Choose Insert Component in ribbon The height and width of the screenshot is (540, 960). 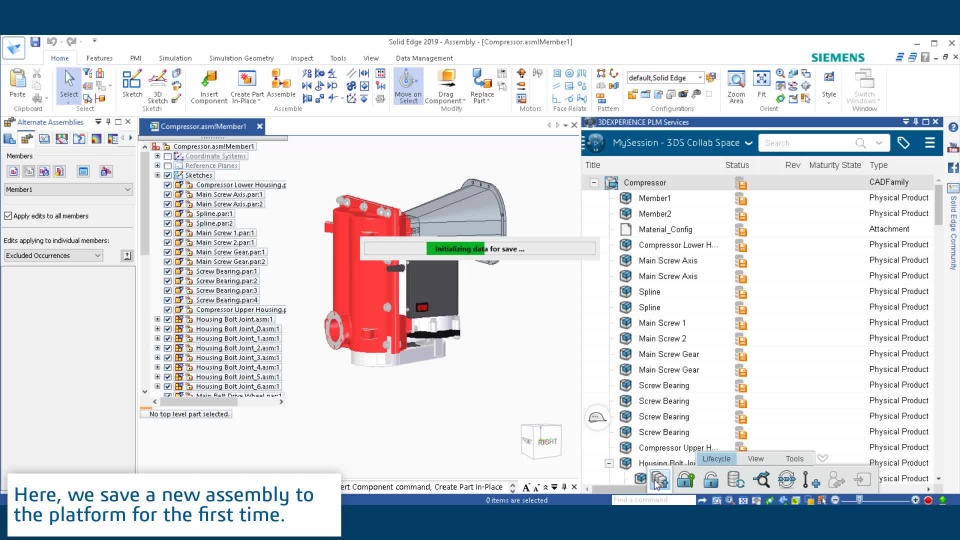[209, 86]
